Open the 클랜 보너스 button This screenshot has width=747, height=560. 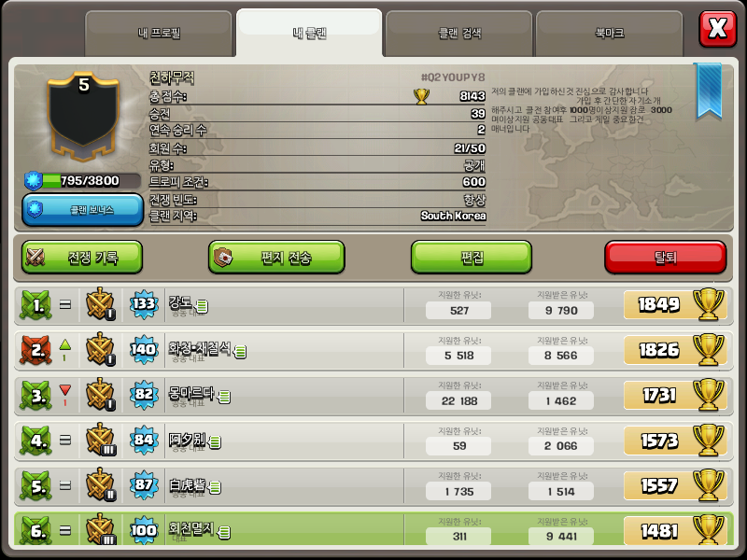pos(82,209)
